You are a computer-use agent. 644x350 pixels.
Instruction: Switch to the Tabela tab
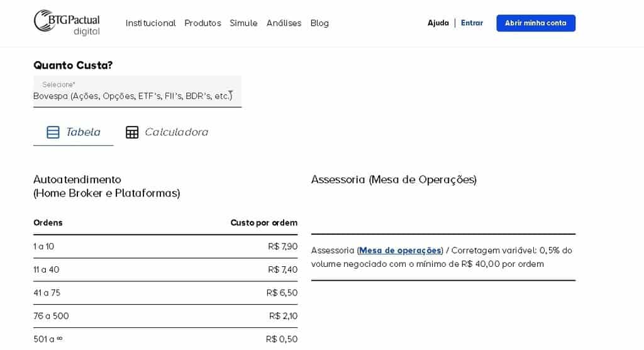click(x=73, y=132)
